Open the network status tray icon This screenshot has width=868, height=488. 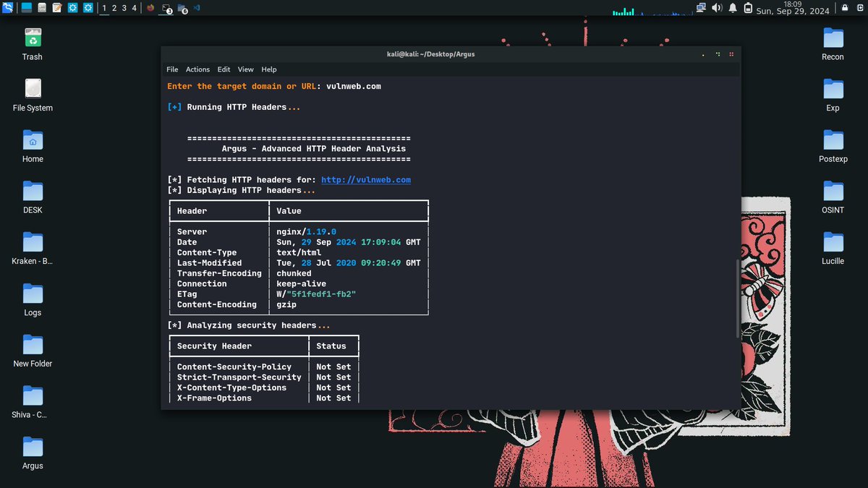[701, 9]
